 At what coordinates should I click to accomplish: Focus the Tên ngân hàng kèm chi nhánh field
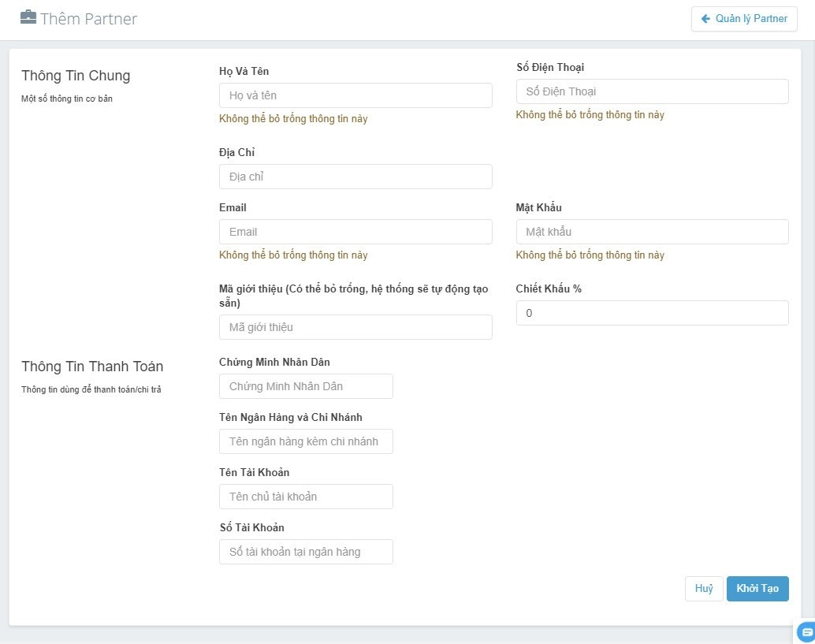pos(306,441)
